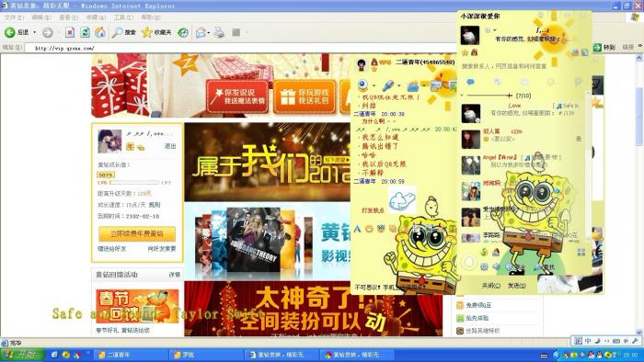This screenshot has width=644, height=362.
Task: Open the 编辑 (Edit) menu
Action: pyautogui.click(x=41, y=17)
